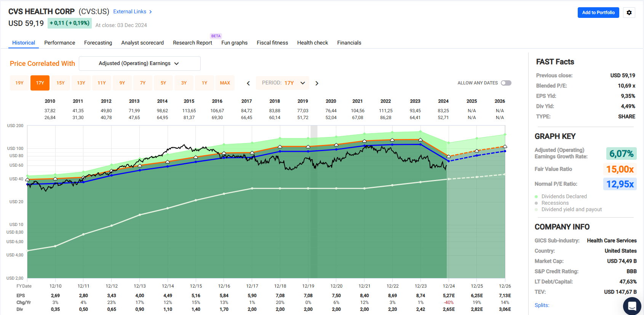Click the previous period left arrow
This screenshot has width=644, height=315.
pyautogui.click(x=248, y=83)
